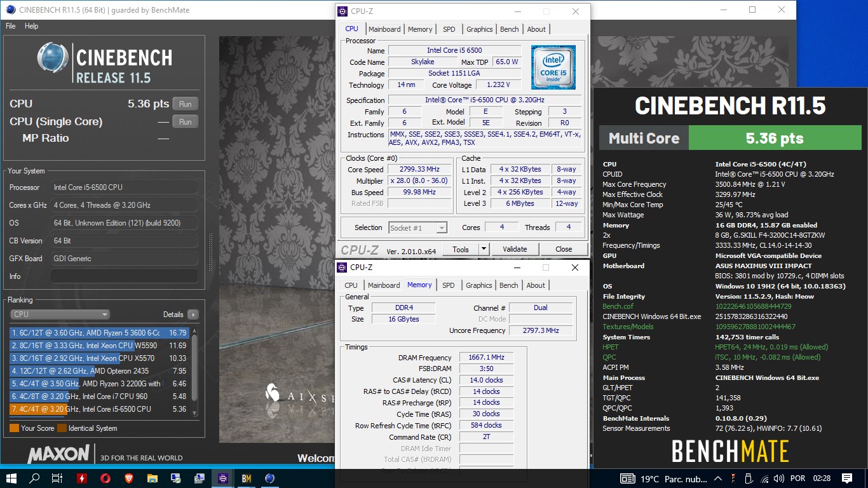This screenshot has width=868, height=488.
Task: Switch to Cinebench via taskbar sphere icon
Action: pyautogui.click(x=270, y=478)
